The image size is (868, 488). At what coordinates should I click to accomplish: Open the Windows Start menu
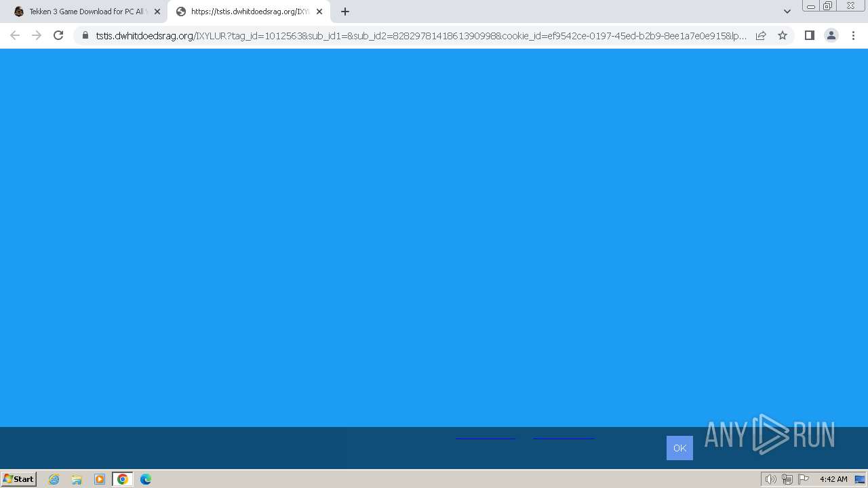[19, 479]
